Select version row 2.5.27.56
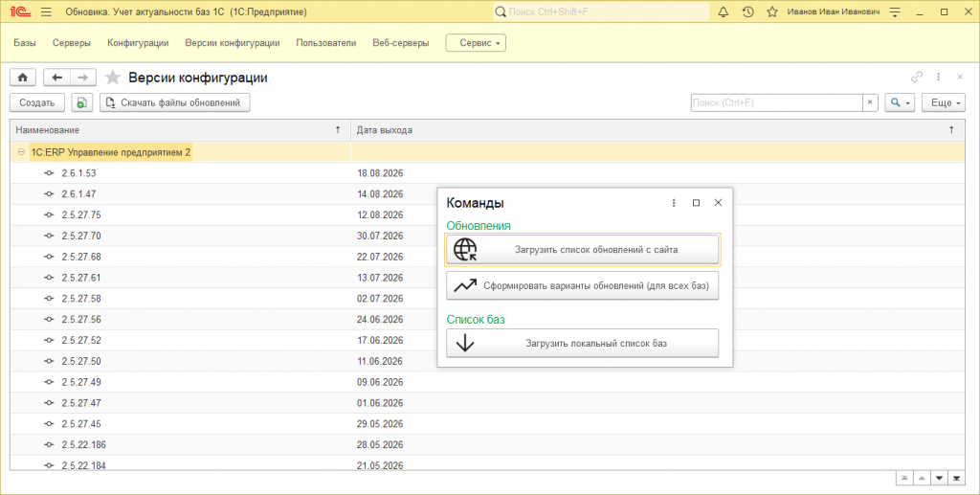This screenshot has width=980, height=495. point(487,320)
